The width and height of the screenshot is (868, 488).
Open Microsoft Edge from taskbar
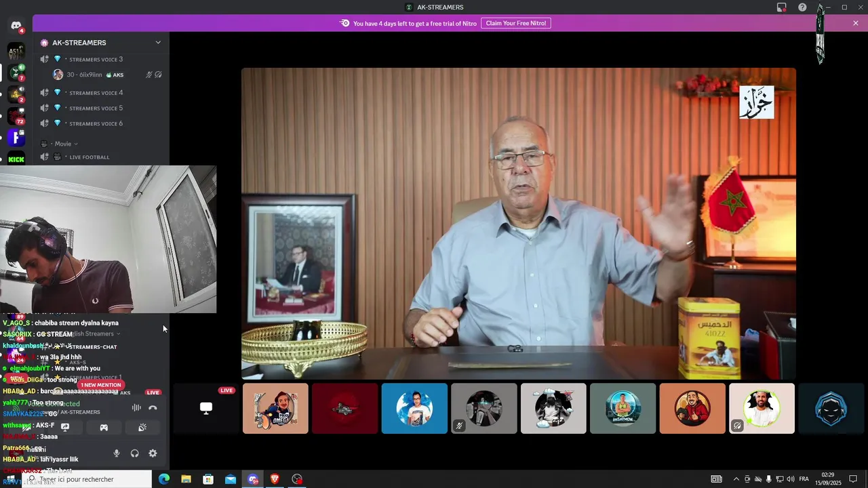[x=164, y=479]
